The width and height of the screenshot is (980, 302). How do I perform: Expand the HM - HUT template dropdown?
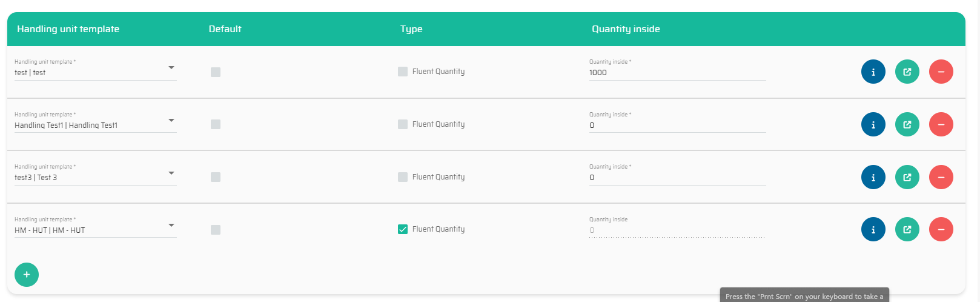coord(171,226)
